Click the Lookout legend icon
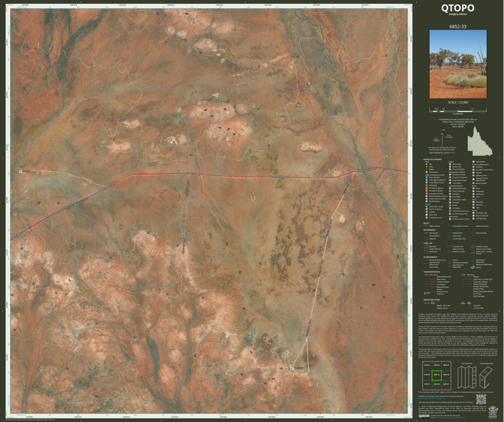Screen dimensions: 504x422 click(x=427, y=212)
